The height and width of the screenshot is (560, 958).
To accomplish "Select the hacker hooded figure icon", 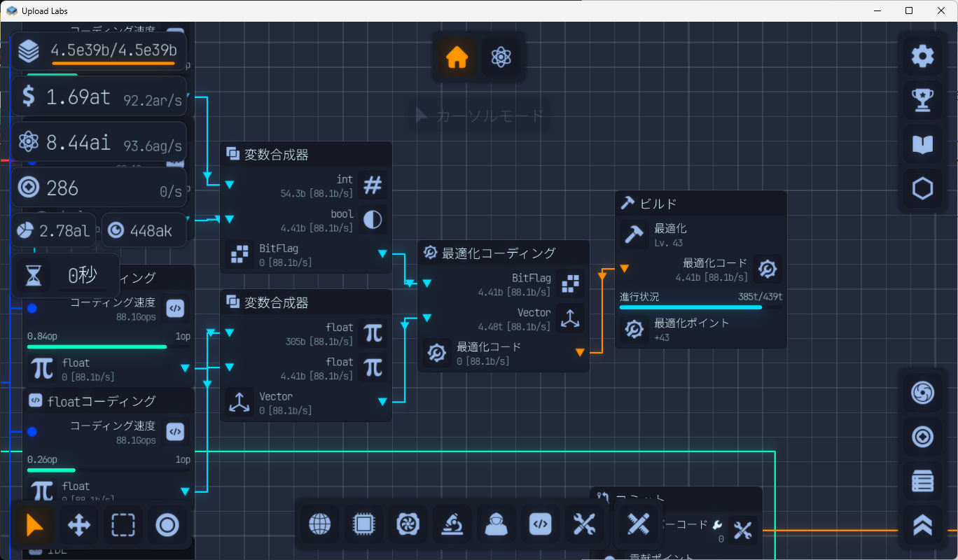I will pyautogui.click(x=496, y=524).
